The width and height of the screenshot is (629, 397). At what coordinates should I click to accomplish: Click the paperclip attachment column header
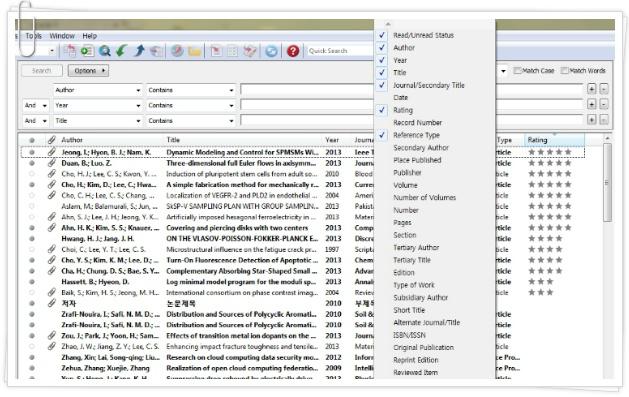(51, 140)
